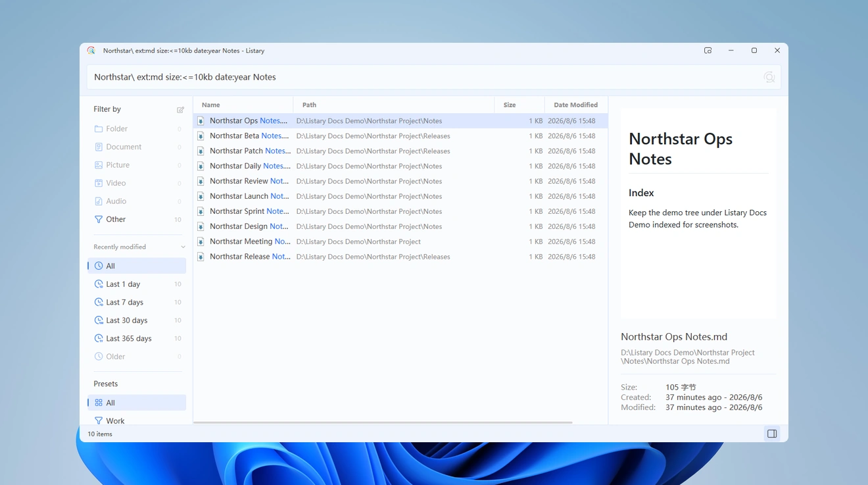Click the edit filters pencil icon

tap(180, 110)
